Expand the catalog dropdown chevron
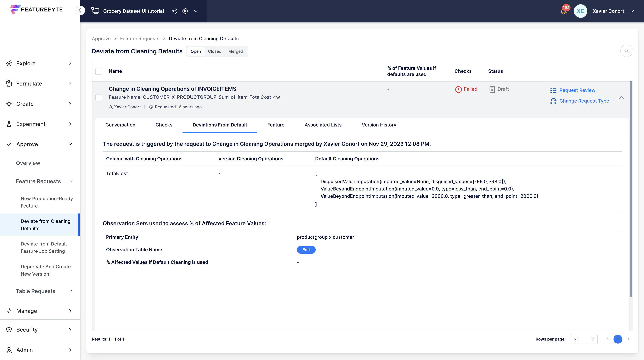The height and width of the screenshot is (360, 644). (x=196, y=11)
